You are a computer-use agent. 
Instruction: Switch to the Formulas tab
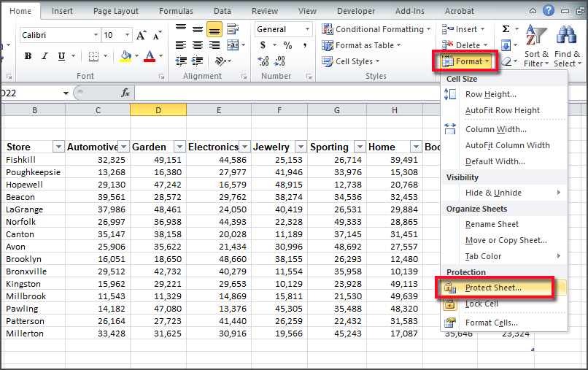[x=176, y=11]
